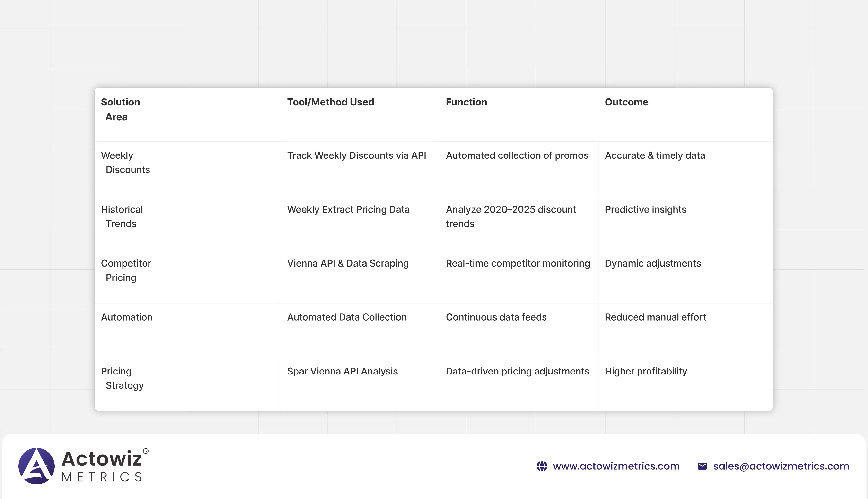The height and width of the screenshot is (499, 868).
Task: Click the Reduced manual effort cell
Action: coord(655,317)
